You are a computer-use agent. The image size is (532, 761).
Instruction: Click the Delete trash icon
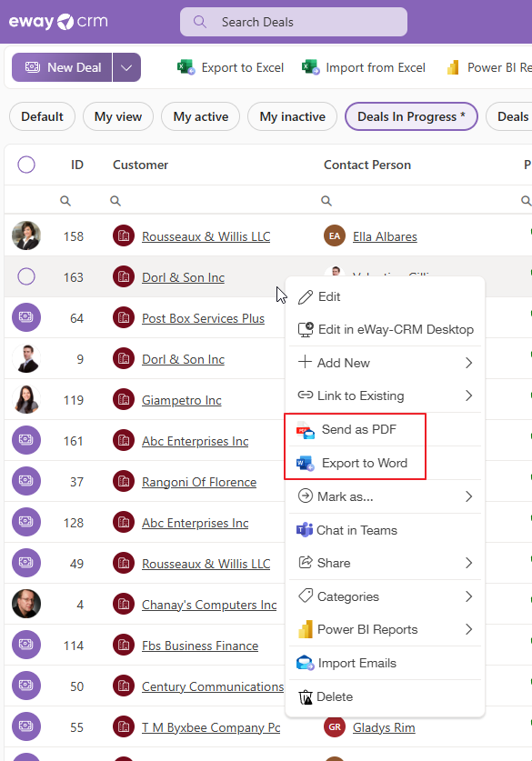tap(306, 697)
